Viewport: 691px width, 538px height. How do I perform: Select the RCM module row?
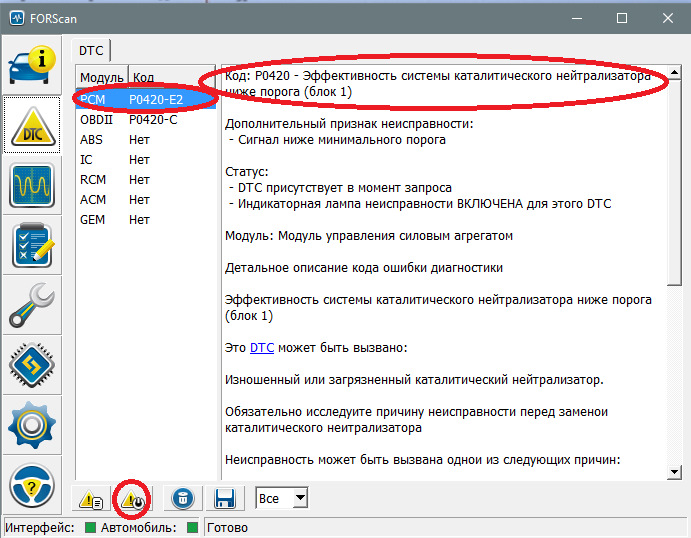[x=146, y=180]
